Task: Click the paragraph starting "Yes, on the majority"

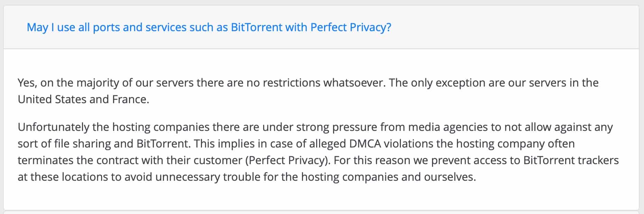Action: click(308, 91)
